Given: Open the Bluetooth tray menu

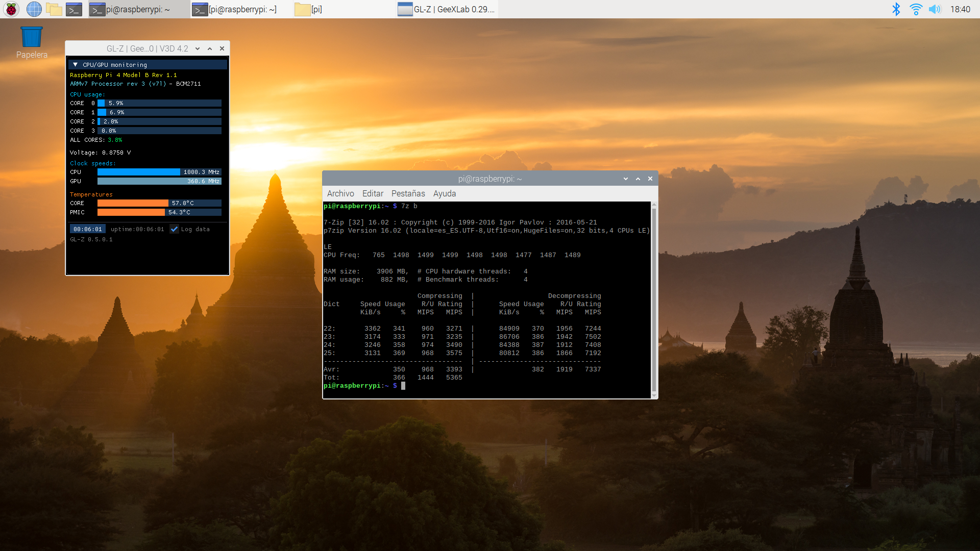Looking at the screenshot, I should (896, 9).
